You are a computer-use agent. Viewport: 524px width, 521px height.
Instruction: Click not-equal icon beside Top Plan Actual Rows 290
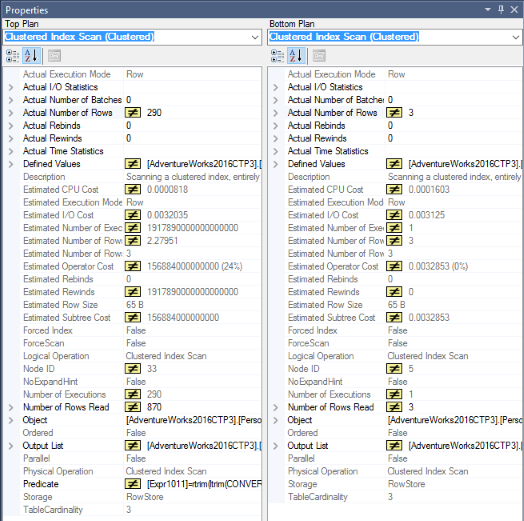click(133, 113)
